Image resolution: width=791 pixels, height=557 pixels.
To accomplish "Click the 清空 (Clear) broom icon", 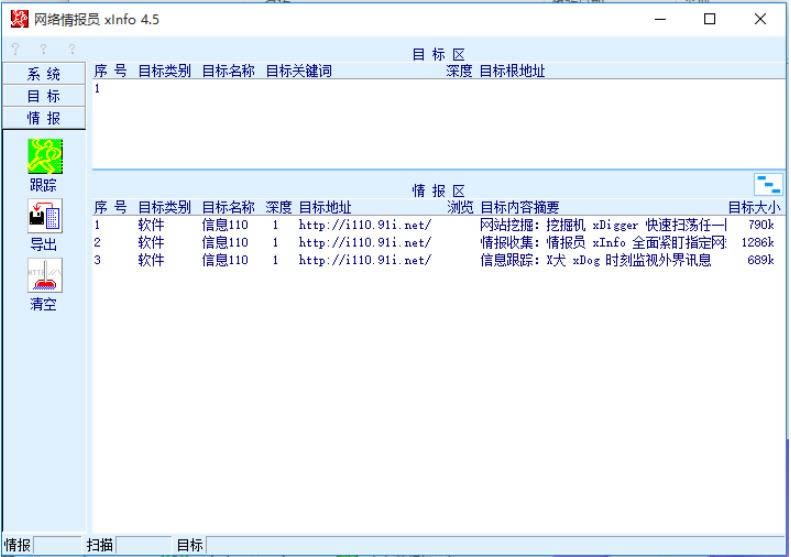I will pos(43,278).
